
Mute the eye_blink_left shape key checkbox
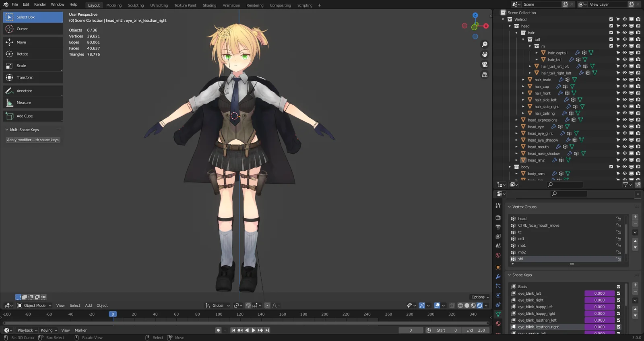(x=619, y=293)
